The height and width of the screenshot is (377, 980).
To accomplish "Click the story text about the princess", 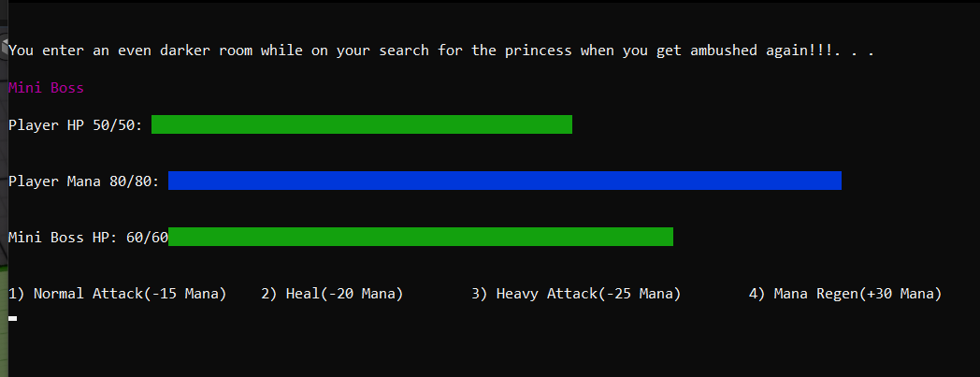I will 440,51.
